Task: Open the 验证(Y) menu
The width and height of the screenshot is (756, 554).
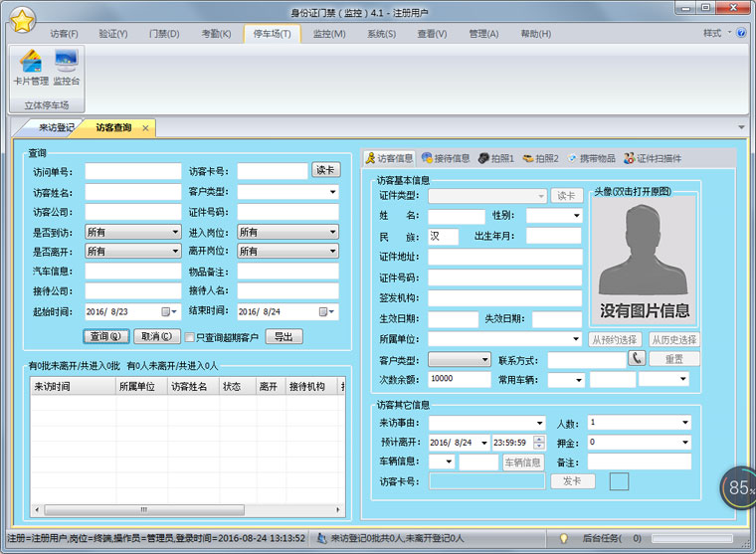Action: pos(113,34)
